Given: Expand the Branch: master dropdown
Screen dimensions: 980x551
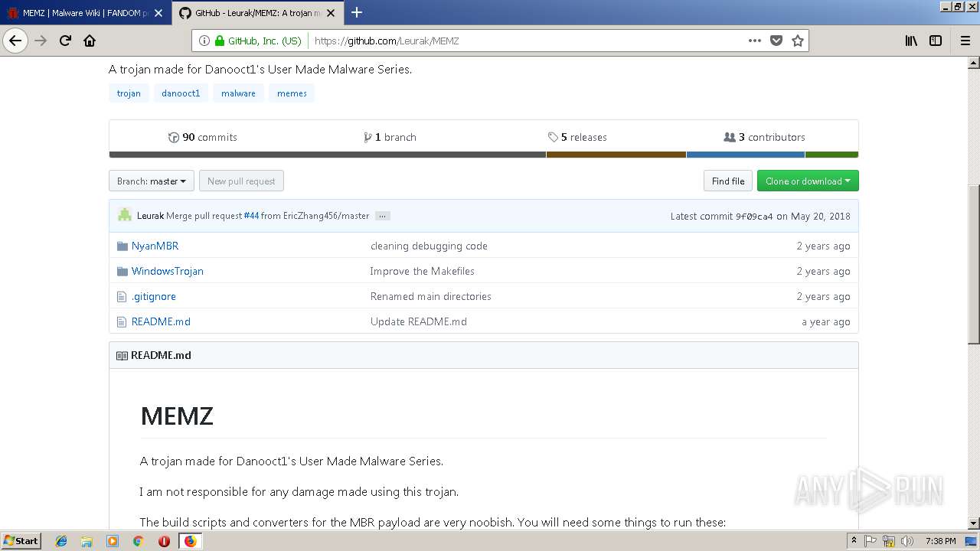Looking at the screenshot, I should [x=152, y=181].
